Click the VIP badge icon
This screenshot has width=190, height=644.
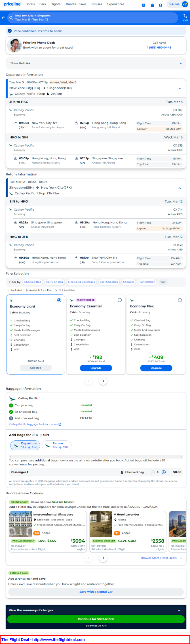(x=185, y=4)
